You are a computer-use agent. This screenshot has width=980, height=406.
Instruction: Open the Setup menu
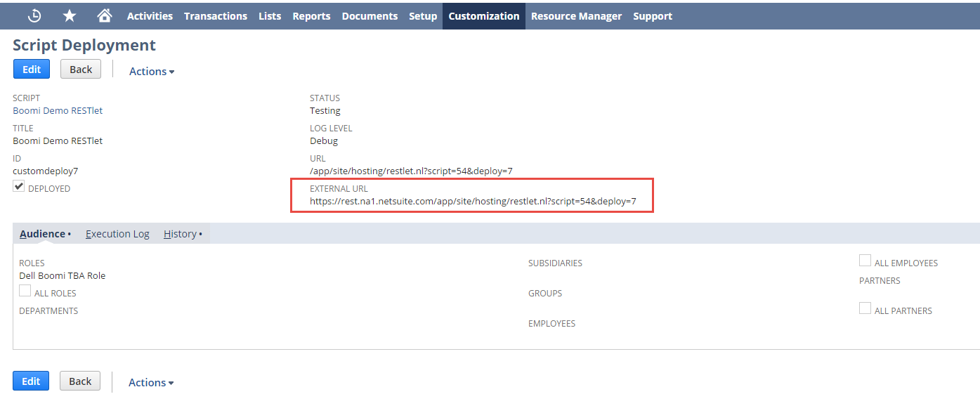[422, 15]
